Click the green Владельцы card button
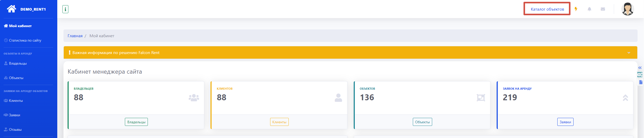This screenshot has width=644, height=138. pyautogui.click(x=136, y=122)
